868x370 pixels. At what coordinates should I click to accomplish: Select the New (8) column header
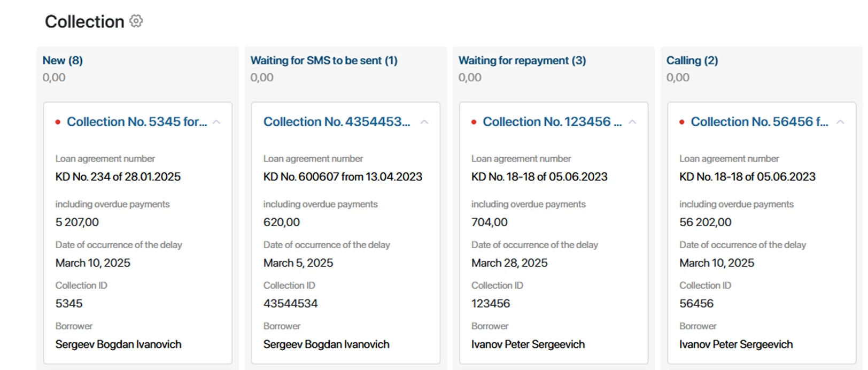(x=63, y=60)
